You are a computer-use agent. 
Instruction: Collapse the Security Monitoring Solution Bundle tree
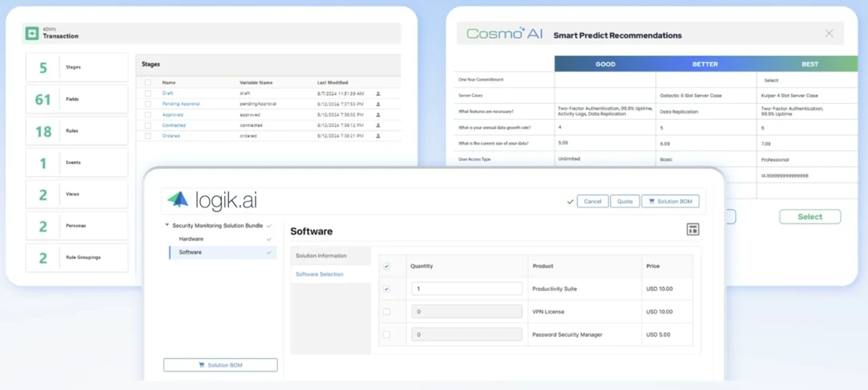(167, 226)
